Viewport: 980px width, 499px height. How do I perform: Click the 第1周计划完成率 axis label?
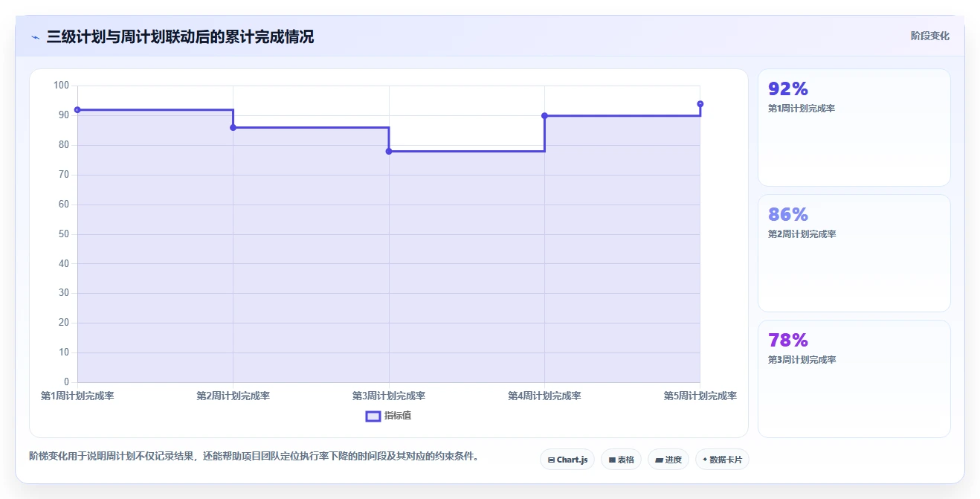[77, 396]
